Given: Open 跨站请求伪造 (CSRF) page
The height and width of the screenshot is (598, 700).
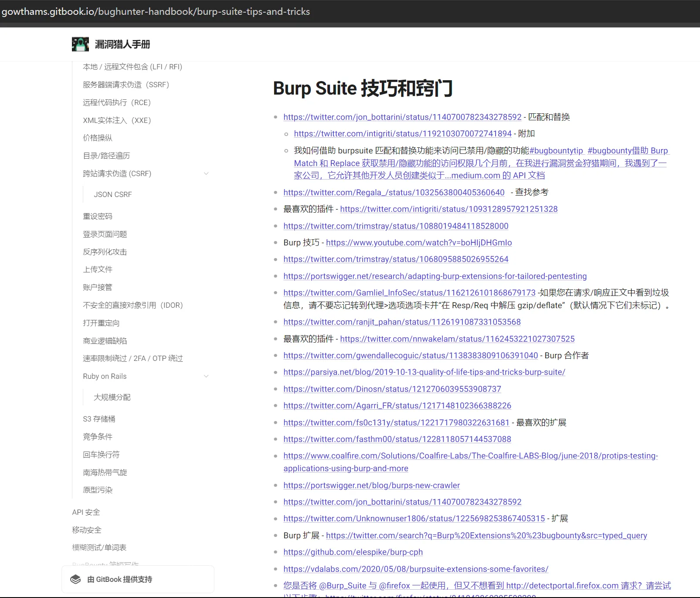Looking at the screenshot, I should [117, 173].
